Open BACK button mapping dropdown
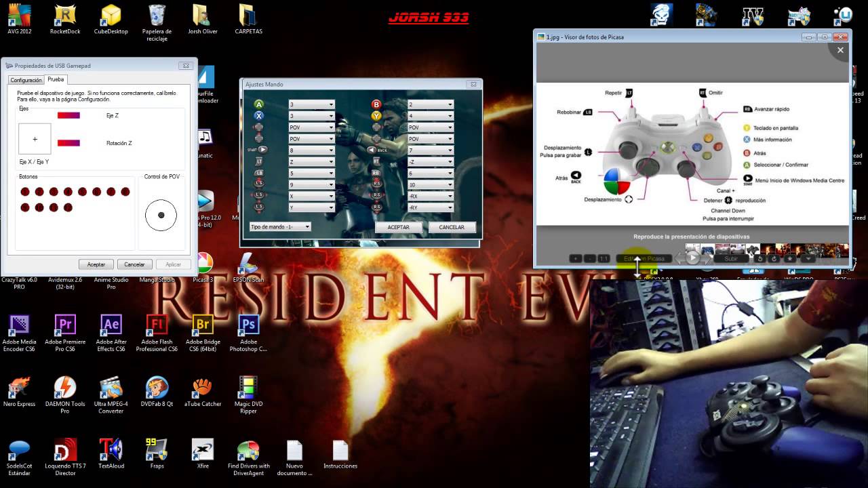The height and width of the screenshot is (488, 868). 431,150
